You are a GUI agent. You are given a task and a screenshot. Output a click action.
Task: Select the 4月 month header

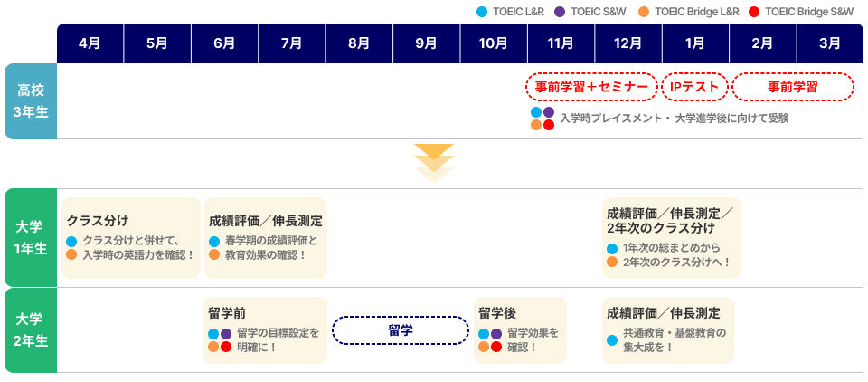[90, 43]
